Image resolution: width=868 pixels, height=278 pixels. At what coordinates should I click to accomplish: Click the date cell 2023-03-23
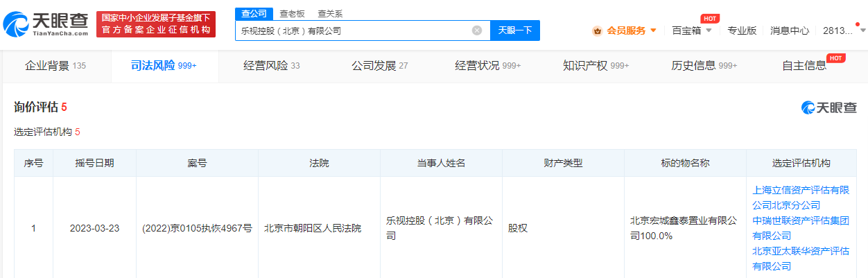(95, 228)
